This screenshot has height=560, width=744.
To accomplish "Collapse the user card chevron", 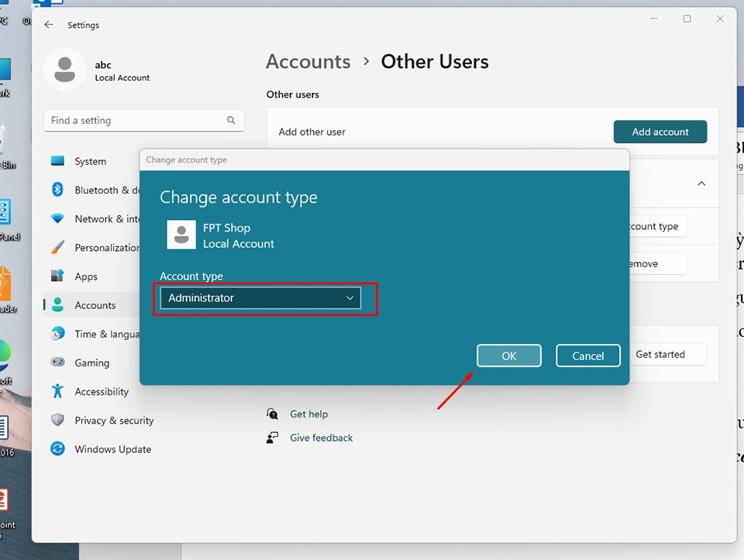I will [x=701, y=184].
